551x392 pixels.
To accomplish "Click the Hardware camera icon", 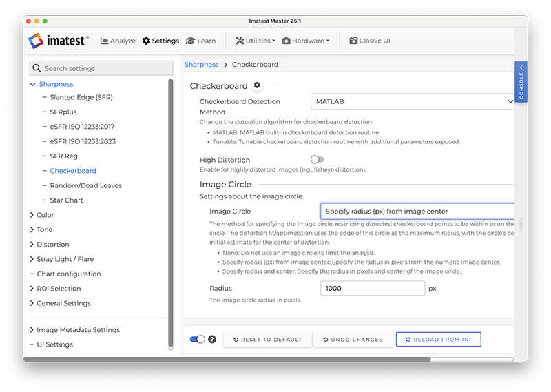I will pos(287,41).
